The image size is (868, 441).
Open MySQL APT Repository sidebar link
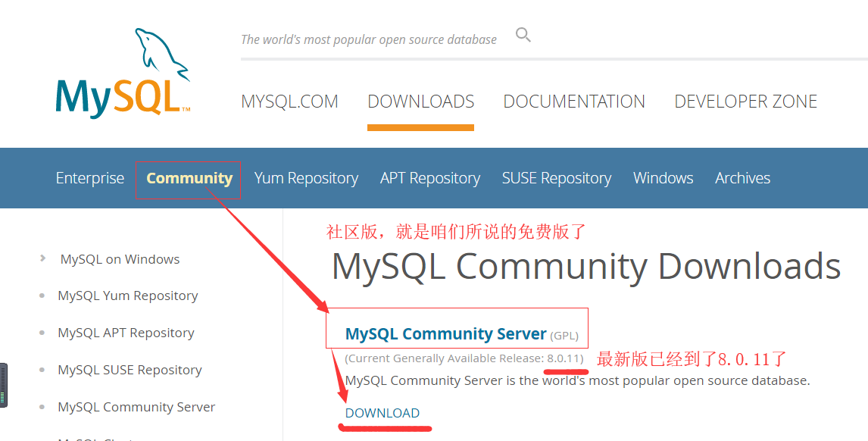126,333
